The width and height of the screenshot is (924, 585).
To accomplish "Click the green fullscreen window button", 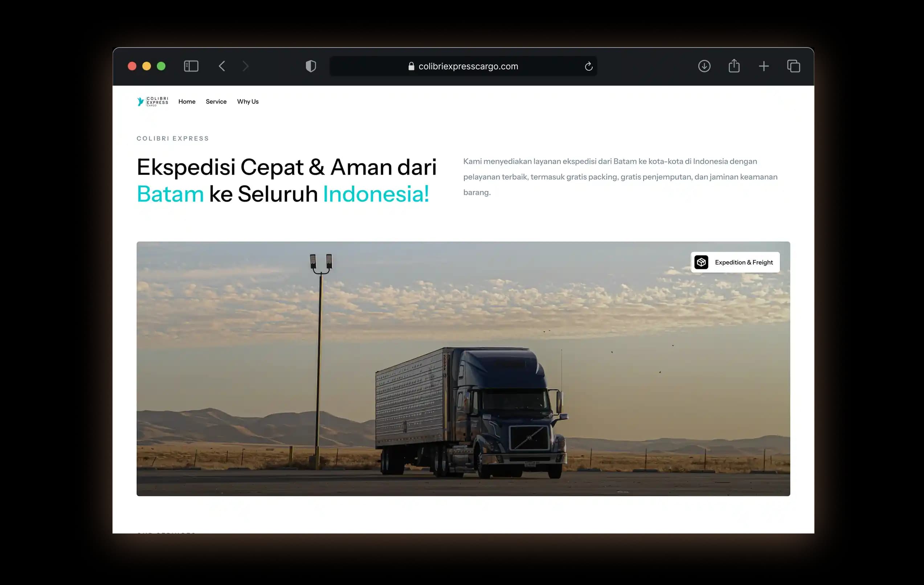I will point(161,66).
